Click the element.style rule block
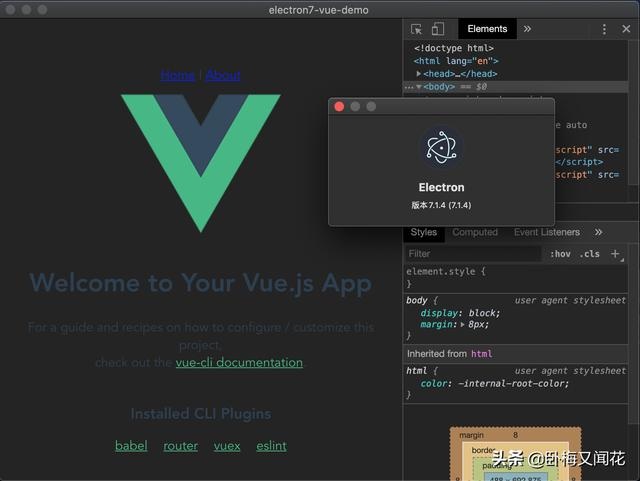 [x=516, y=278]
